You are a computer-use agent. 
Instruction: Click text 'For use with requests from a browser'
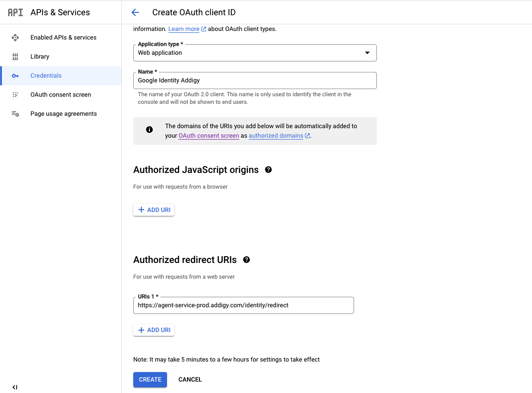180,187
